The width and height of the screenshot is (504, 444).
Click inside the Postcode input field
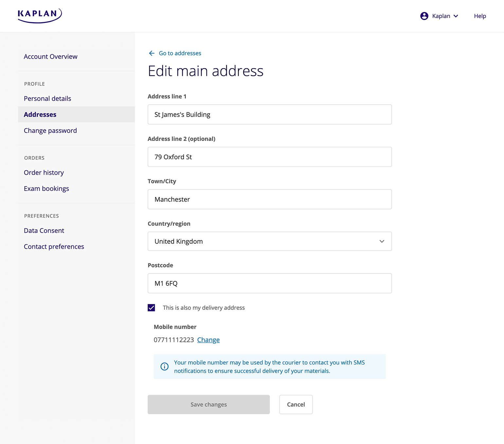(269, 283)
